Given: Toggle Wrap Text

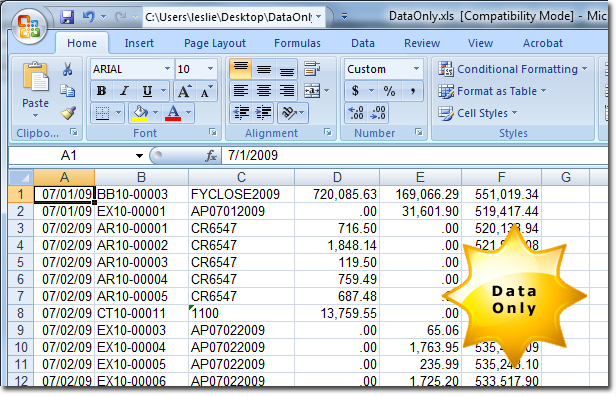Looking at the screenshot, I should [x=312, y=69].
